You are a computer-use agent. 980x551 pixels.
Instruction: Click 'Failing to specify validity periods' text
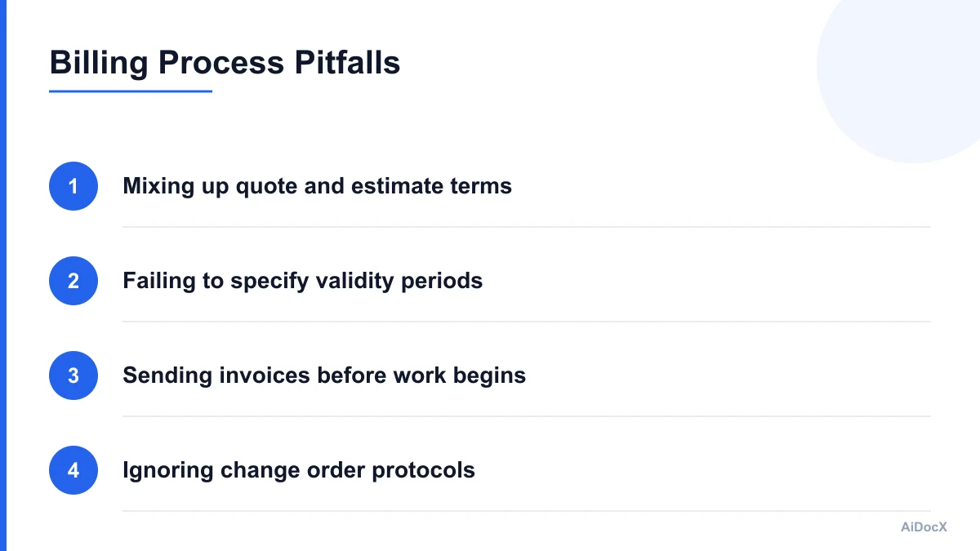[302, 281]
